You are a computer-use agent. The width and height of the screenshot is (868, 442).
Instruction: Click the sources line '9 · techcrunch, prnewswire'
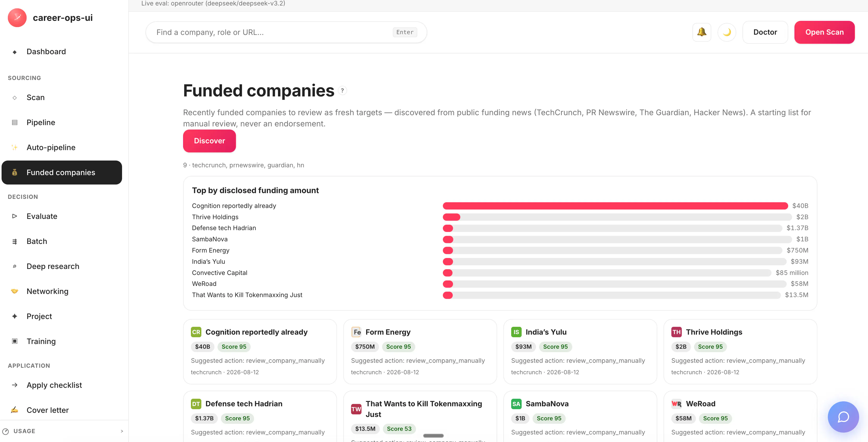(x=243, y=165)
